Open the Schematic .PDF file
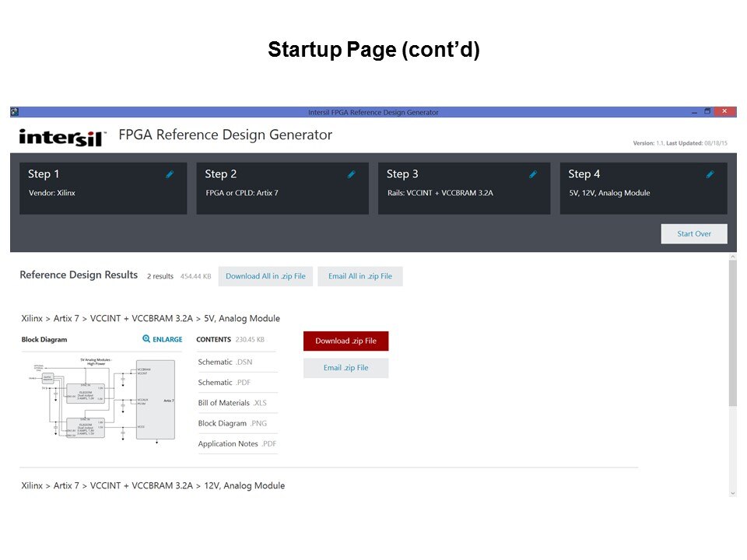The height and width of the screenshot is (560, 747). pos(225,383)
